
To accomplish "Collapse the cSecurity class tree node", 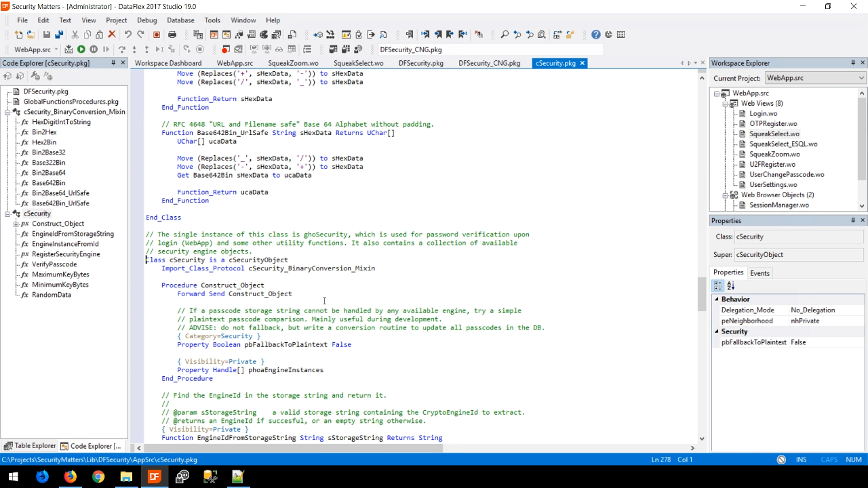I will tap(7, 213).
